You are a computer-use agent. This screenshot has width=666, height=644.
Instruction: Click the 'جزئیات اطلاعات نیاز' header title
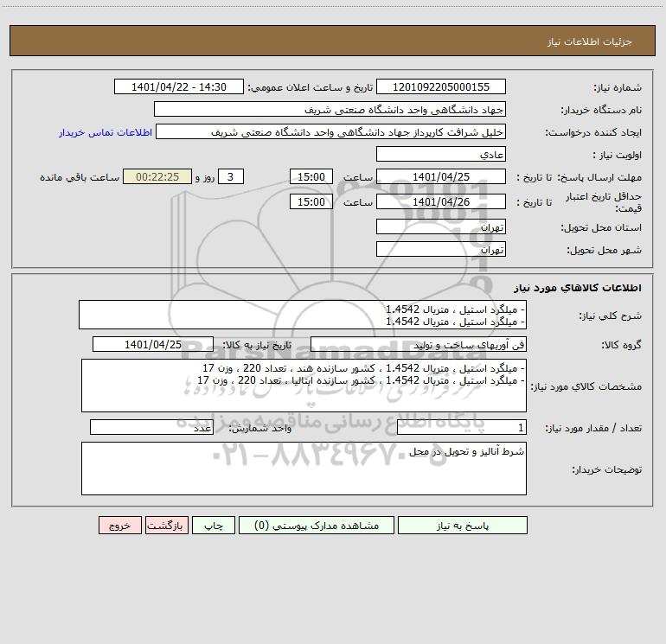(x=590, y=41)
